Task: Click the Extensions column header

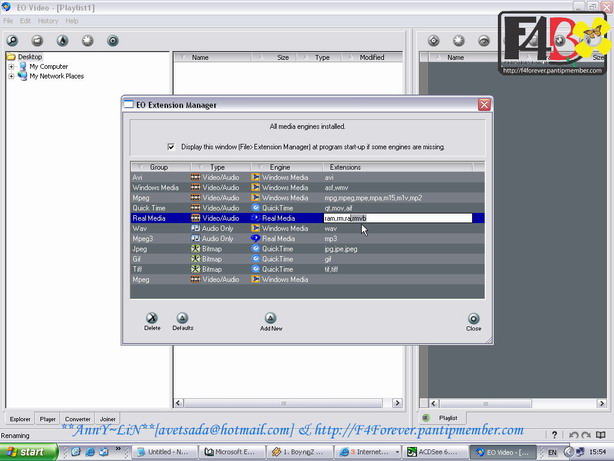Action: click(x=398, y=167)
